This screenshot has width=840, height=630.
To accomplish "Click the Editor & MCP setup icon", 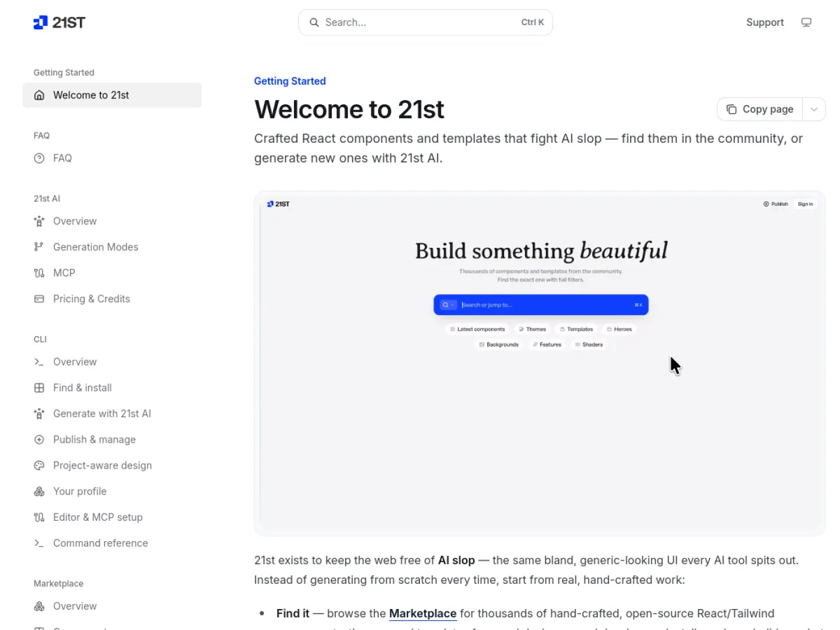I will (39, 517).
